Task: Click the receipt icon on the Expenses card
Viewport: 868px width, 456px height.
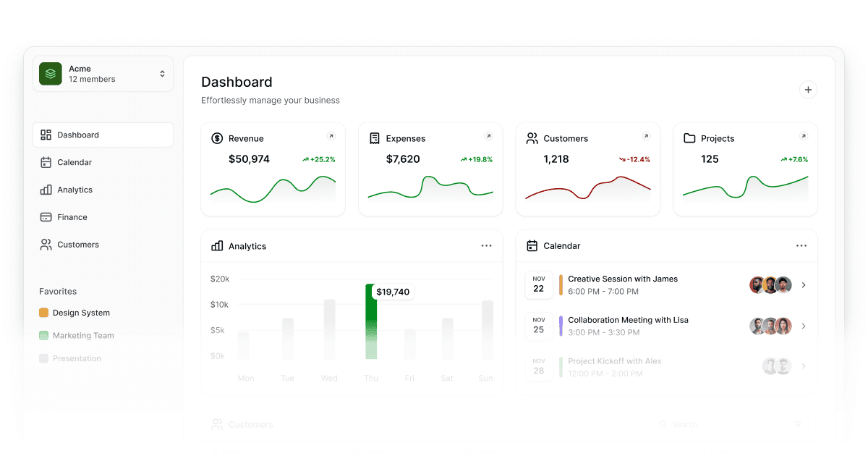Action: (374, 138)
